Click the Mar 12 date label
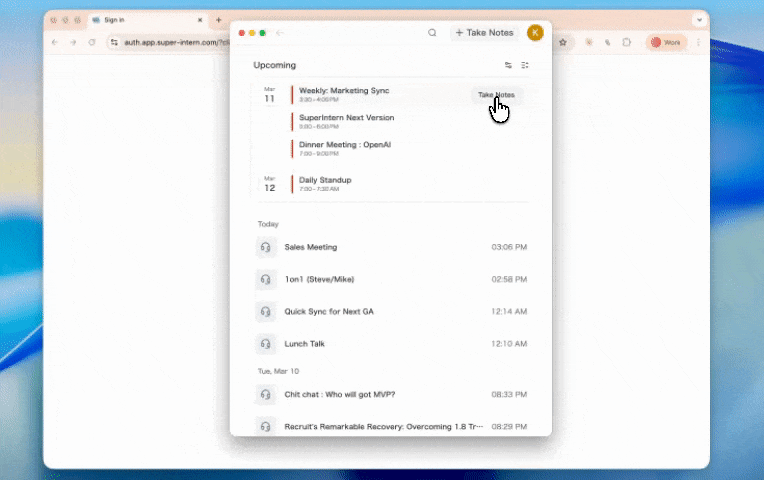Image resolution: width=764 pixels, height=480 pixels. (269, 184)
